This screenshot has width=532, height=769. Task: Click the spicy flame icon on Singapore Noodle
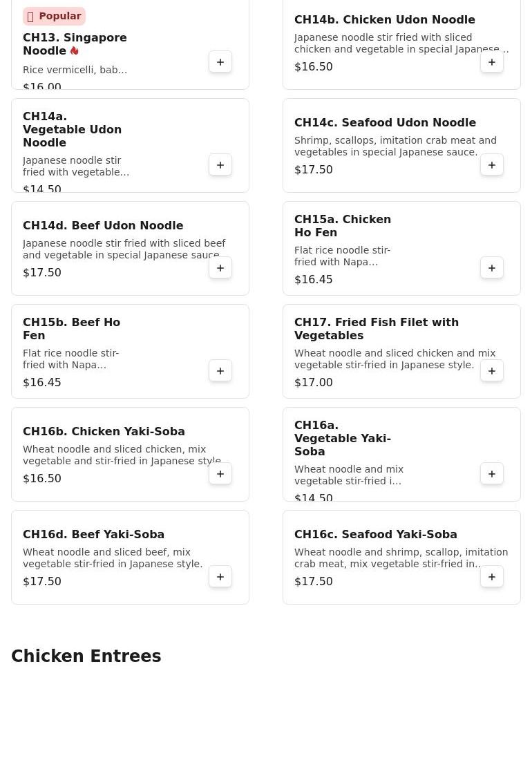75,51
